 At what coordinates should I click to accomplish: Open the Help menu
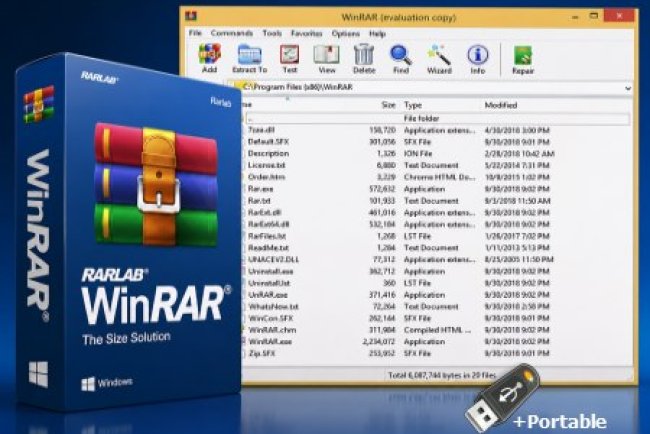click(x=377, y=34)
